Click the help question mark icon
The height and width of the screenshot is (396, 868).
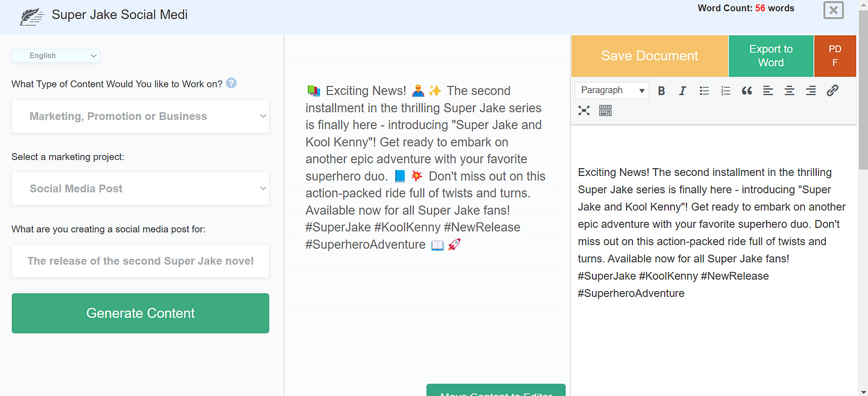(x=231, y=83)
